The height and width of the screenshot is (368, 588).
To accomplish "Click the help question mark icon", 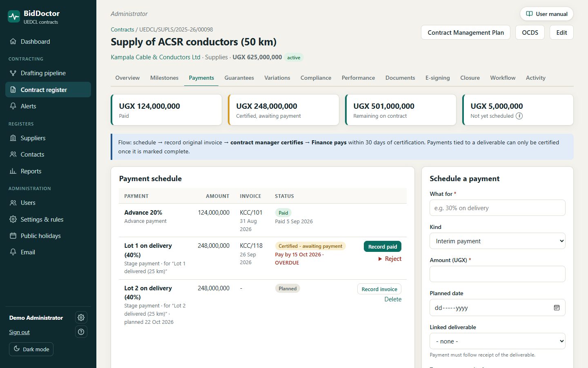I will coord(81,332).
